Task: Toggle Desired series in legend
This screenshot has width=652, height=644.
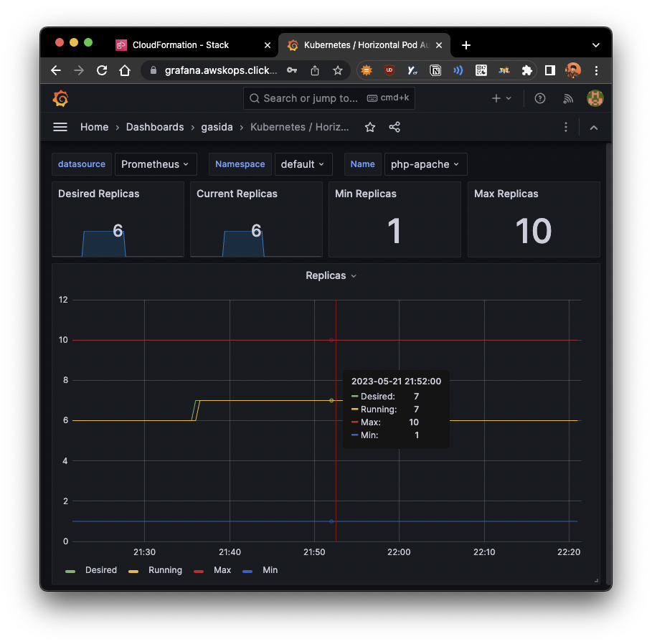Action: (101, 570)
